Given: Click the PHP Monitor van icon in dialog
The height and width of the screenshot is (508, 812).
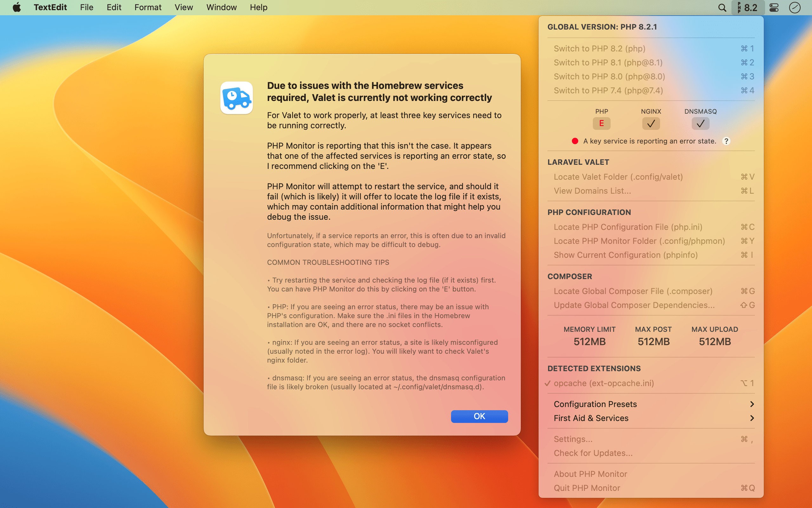Looking at the screenshot, I should pyautogui.click(x=237, y=98).
